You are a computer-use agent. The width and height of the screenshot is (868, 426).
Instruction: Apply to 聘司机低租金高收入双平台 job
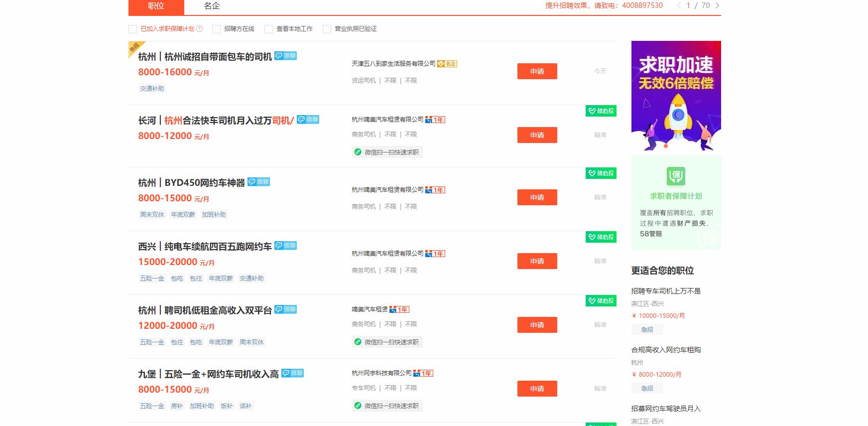tap(537, 325)
